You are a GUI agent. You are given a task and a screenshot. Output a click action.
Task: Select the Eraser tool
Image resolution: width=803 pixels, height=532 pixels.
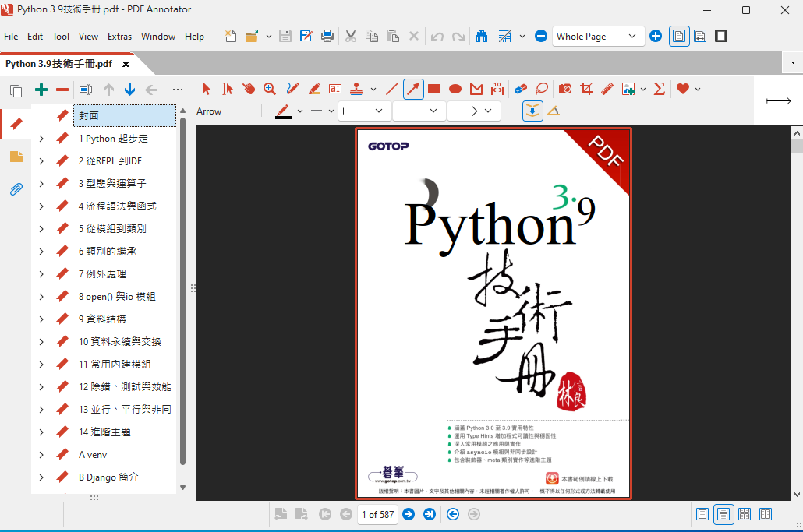tap(521, 89)
